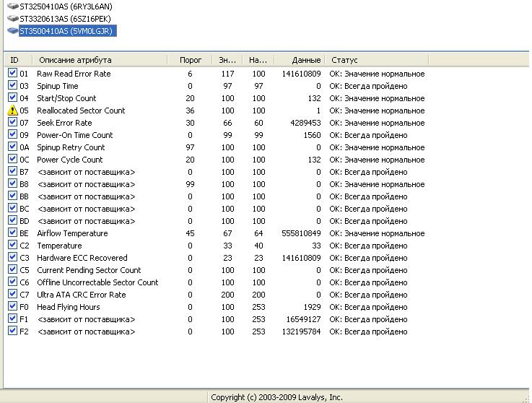Click Hardware ECC Recovered attribute name

pyautogui.click(x=82, y=258)
